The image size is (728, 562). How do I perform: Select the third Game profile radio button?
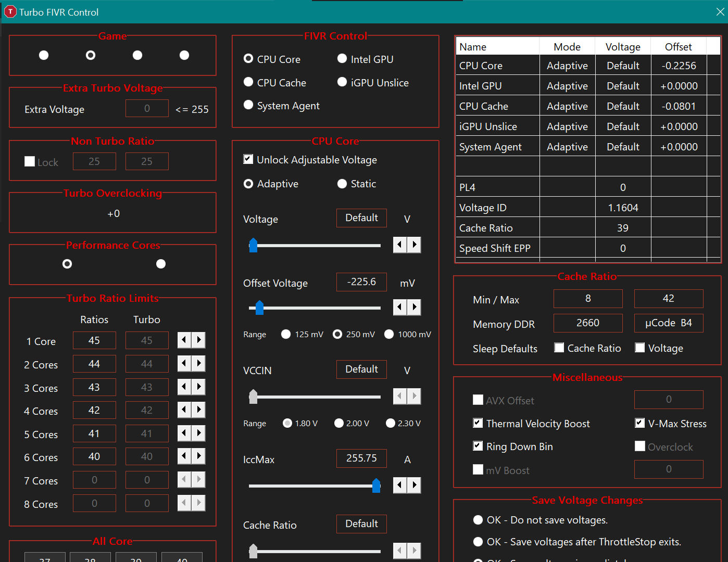[x=137, y=55]
